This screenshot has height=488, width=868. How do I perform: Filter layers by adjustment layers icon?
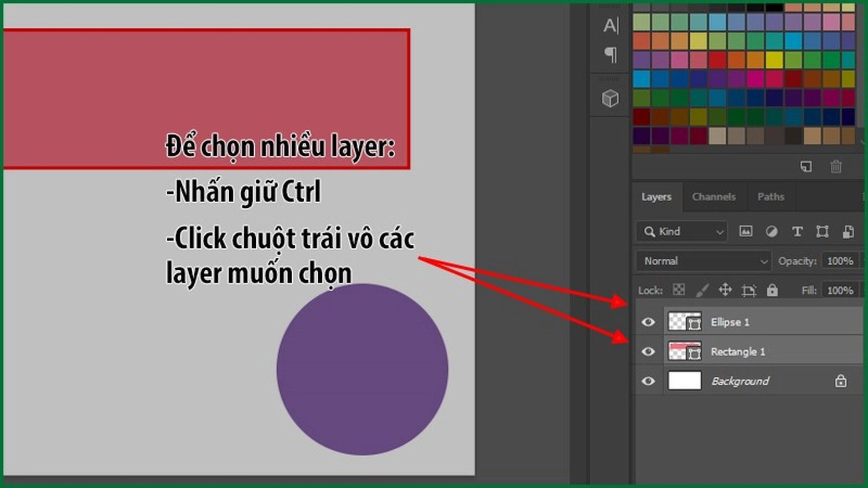coord(771,232)
